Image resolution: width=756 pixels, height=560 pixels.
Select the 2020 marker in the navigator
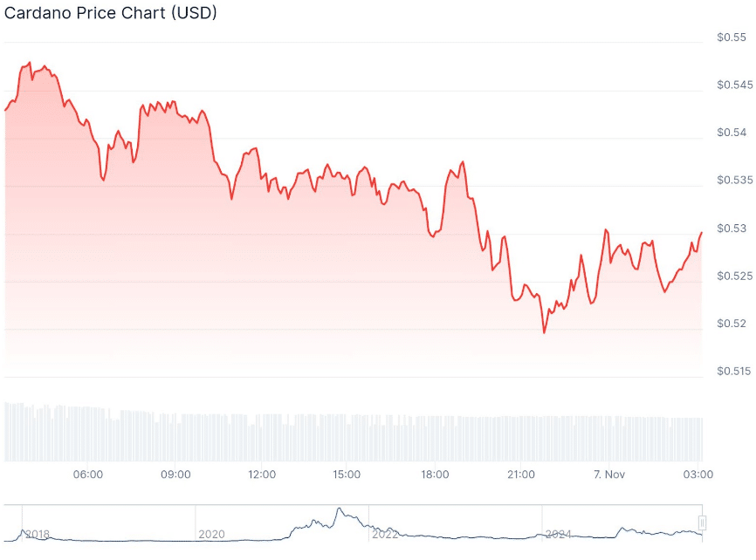pos(211,534)
